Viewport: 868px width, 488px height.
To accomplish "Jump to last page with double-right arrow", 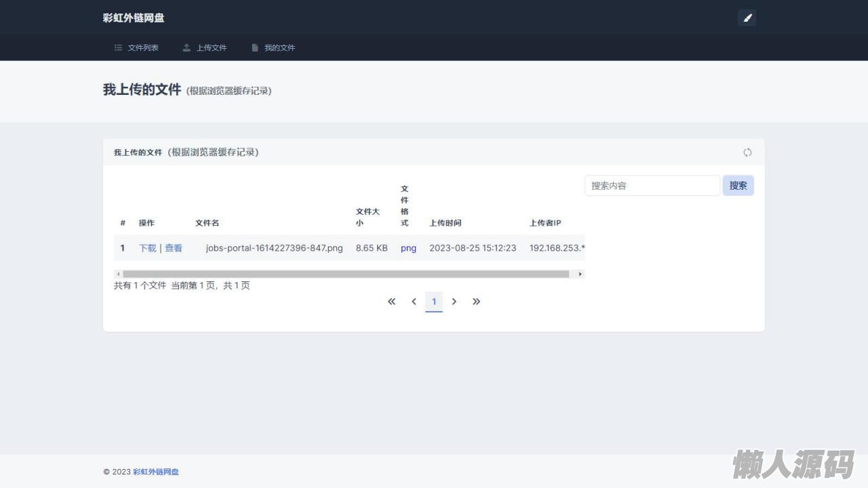I will pyautogui.click(x=476, y=302).
